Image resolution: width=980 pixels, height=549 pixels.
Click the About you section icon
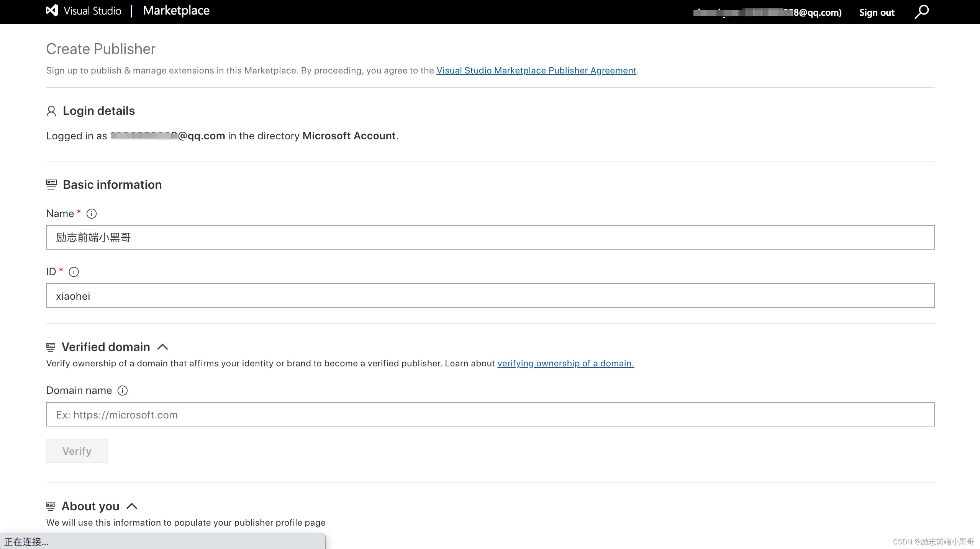coord(51,507)
